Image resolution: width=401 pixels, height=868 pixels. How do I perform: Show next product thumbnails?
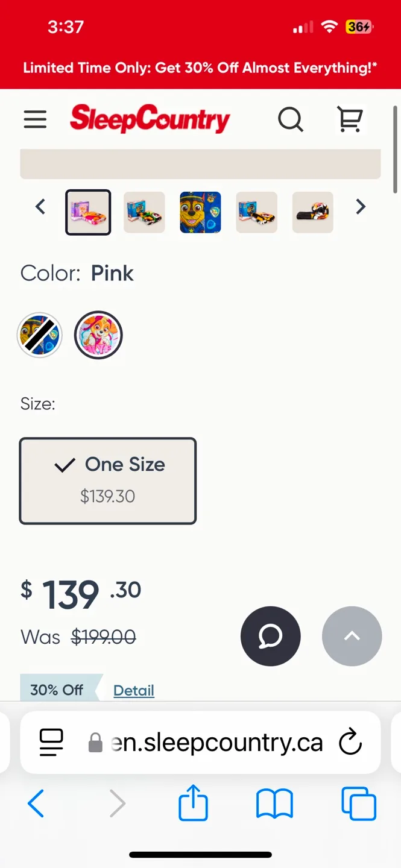(x=361, y=207)
